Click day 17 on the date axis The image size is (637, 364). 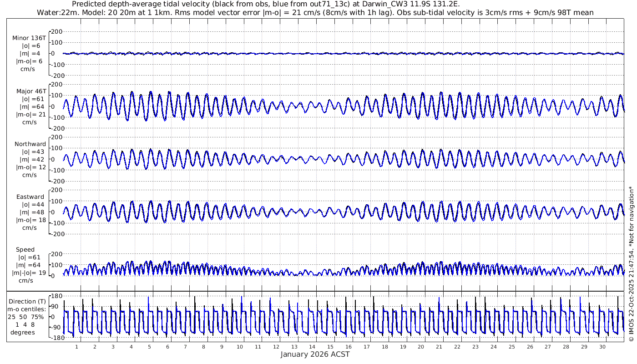[x=367, y=347]
